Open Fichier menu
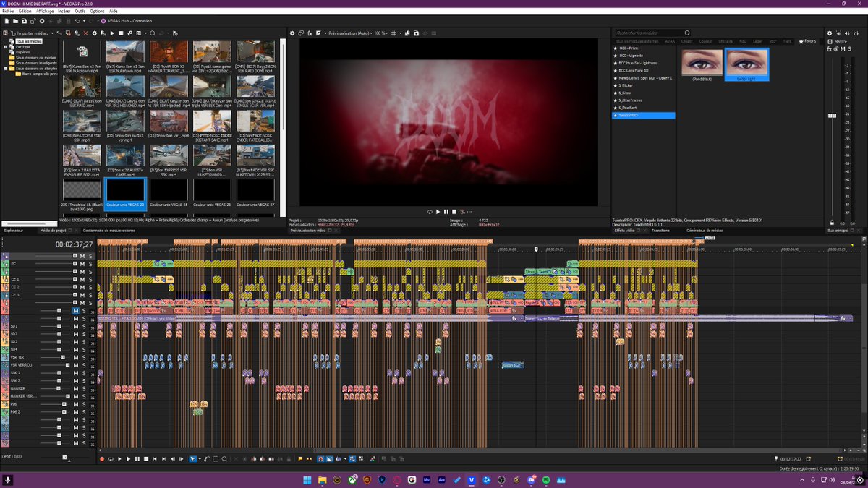868x488 pixels. pyautogui.click(x=8, y=12)
